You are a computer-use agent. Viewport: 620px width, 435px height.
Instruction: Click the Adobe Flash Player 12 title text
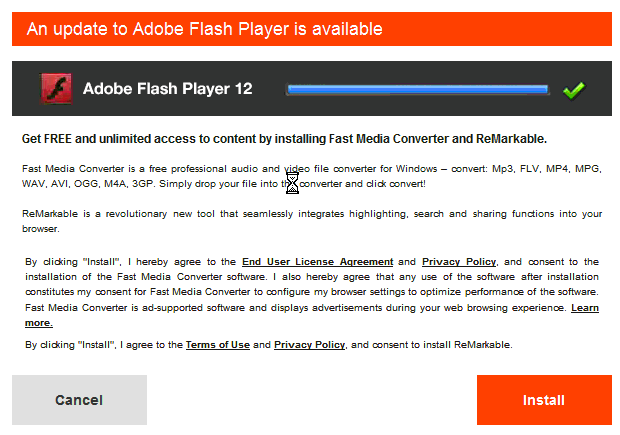(168, 89)
